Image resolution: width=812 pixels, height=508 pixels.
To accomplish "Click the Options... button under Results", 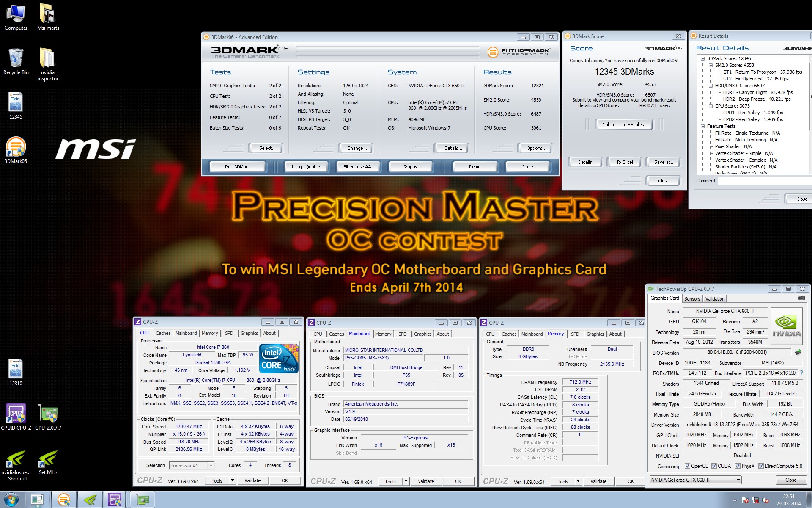I will [x=536, y=148].
